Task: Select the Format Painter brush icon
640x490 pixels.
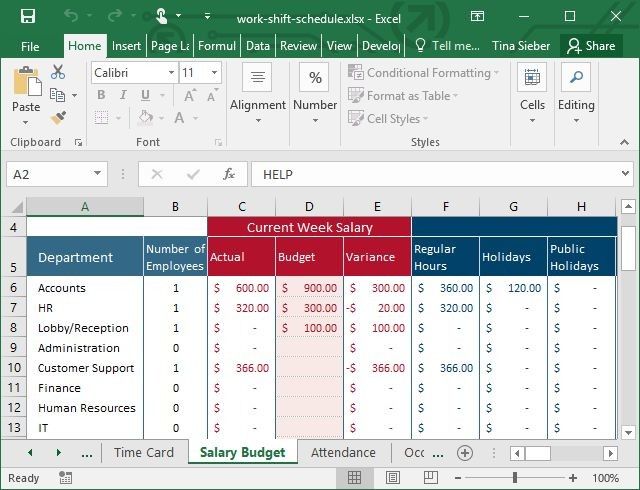Action: pyautogui.click(x=58, y=118)
